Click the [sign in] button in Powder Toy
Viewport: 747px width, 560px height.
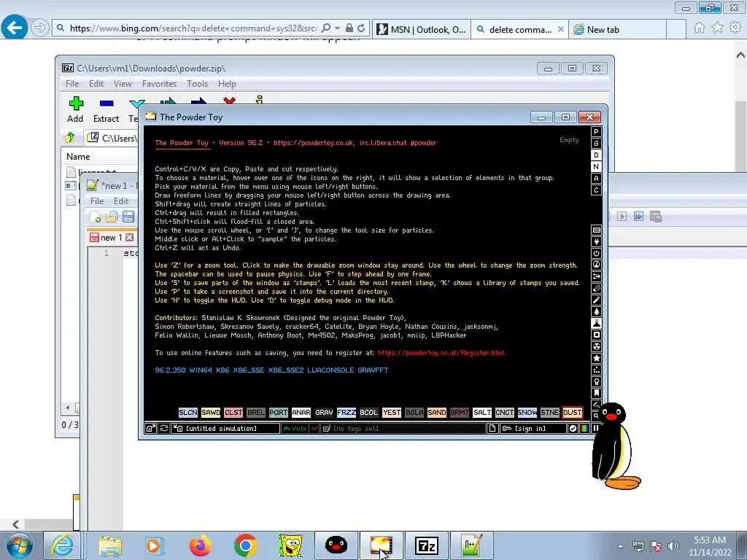point(533,429)
